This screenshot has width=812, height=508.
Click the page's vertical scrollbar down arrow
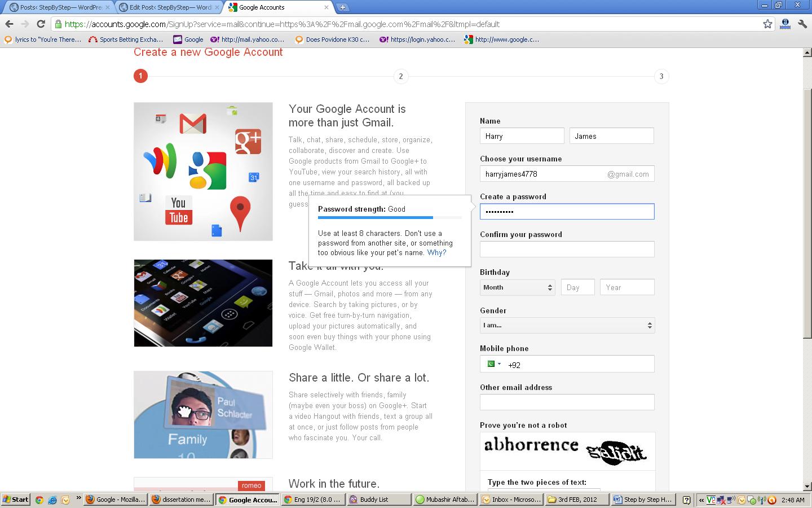coord(807,486)
